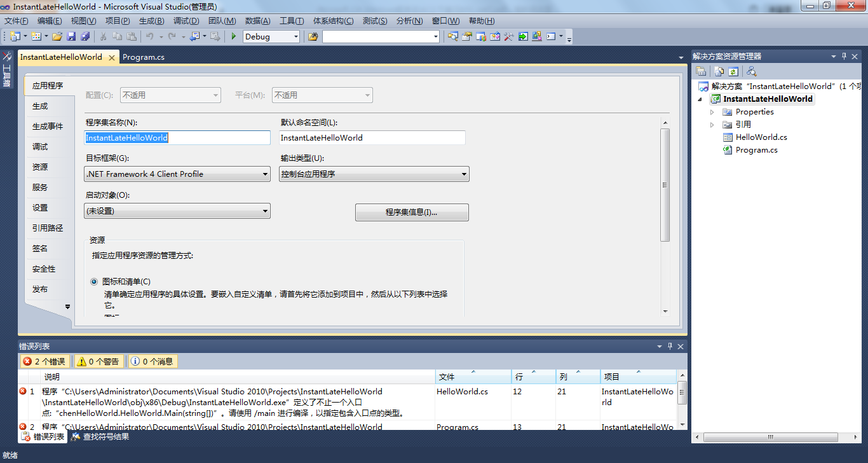Click the properties page vertical scrollbar thumb
The image size is (868, 463).
pos(665,185)
